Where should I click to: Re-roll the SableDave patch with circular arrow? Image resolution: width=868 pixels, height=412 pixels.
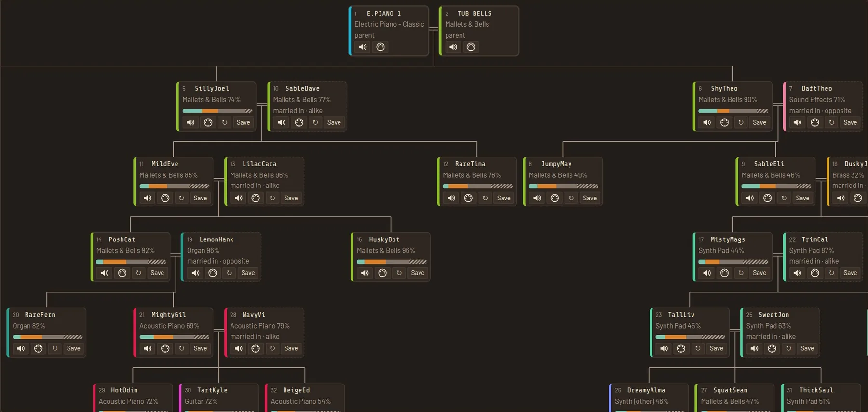[x=315, y=122]
